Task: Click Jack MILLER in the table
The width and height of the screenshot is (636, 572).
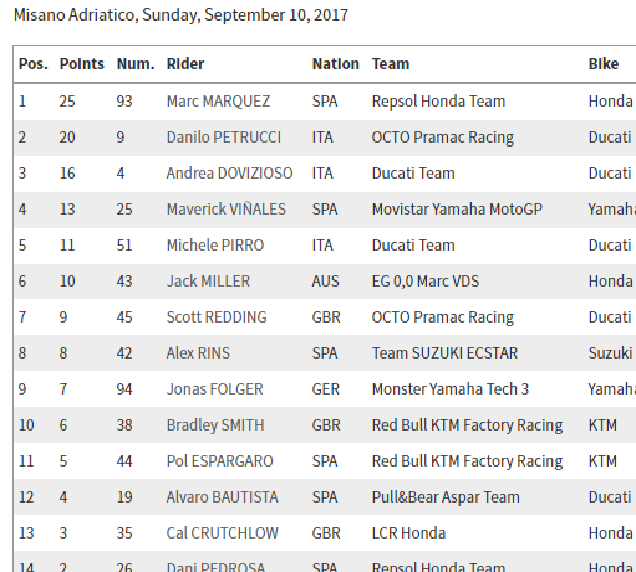Action: pos(208,281)
